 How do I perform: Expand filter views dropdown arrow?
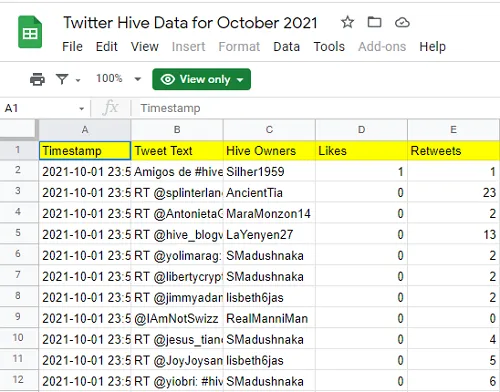click(x=78, y=80)
